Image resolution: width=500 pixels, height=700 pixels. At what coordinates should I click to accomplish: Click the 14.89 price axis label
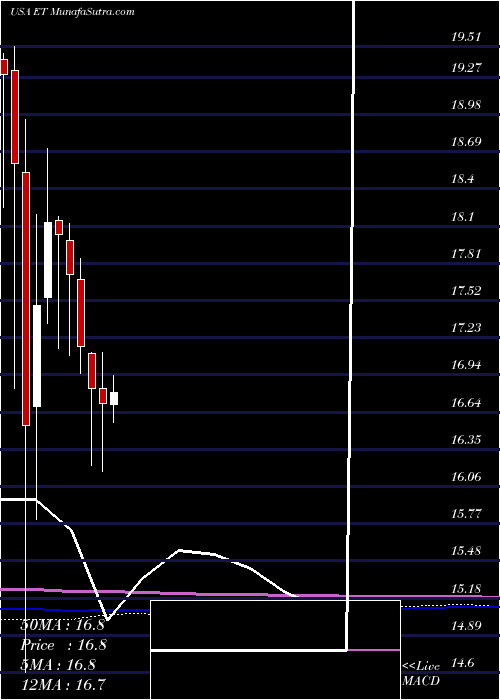click(x=466, y=625)
